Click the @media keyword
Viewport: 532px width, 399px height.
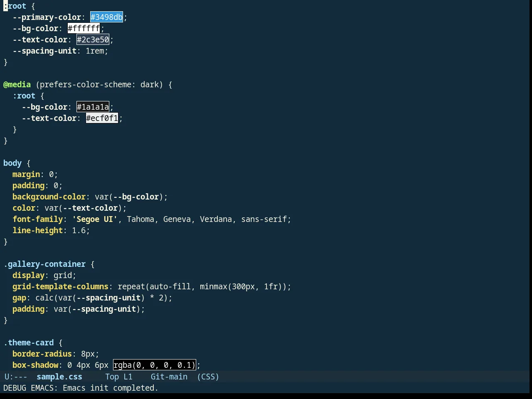click(x=17, y=84)
